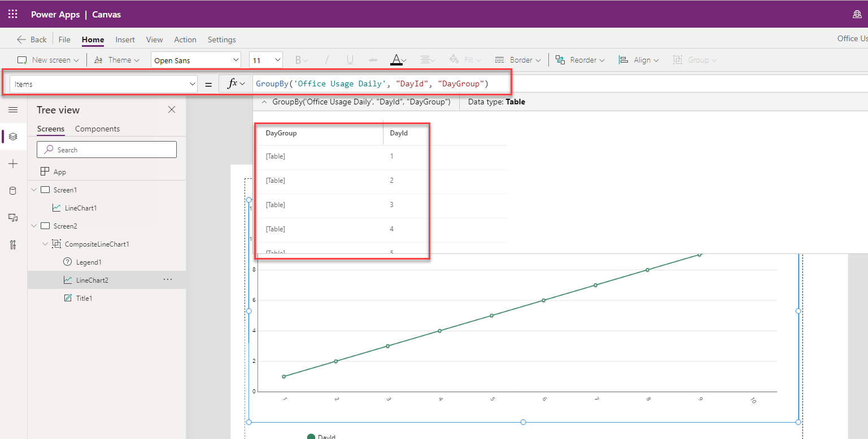Image resolution: width=868 pixels, height=439 pixels.
Task: Toggle the hamburger menu in left rail
Action: (x=13, y=109)
